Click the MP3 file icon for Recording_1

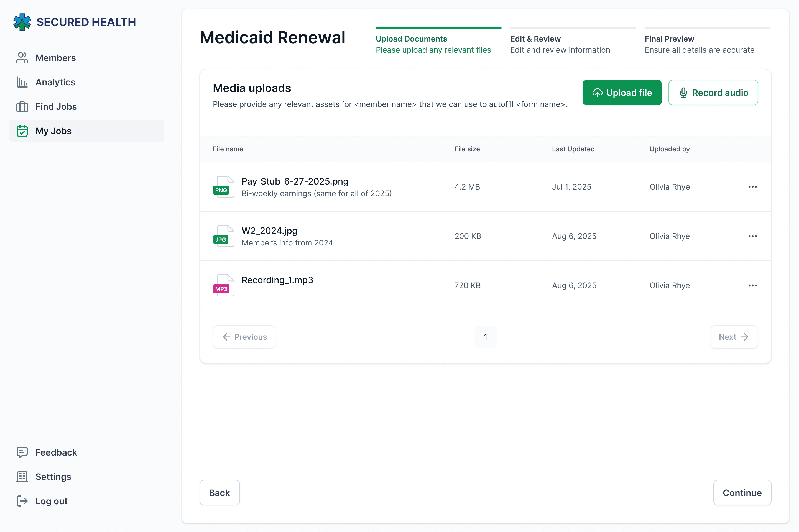(223, 285)
